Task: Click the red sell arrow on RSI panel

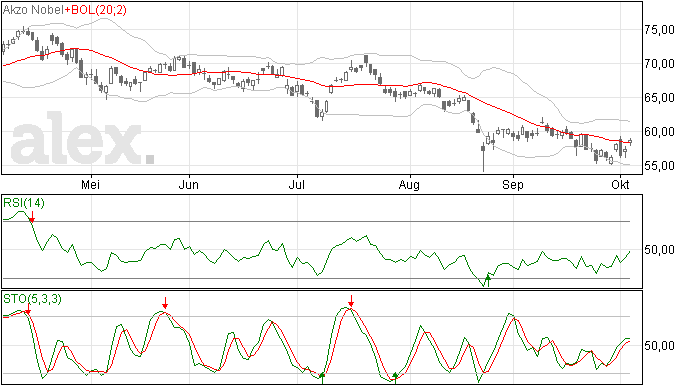Action: click(32, 217)
